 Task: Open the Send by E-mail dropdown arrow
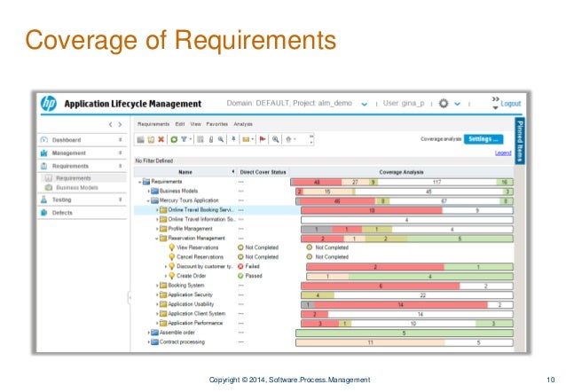point(252,139)
